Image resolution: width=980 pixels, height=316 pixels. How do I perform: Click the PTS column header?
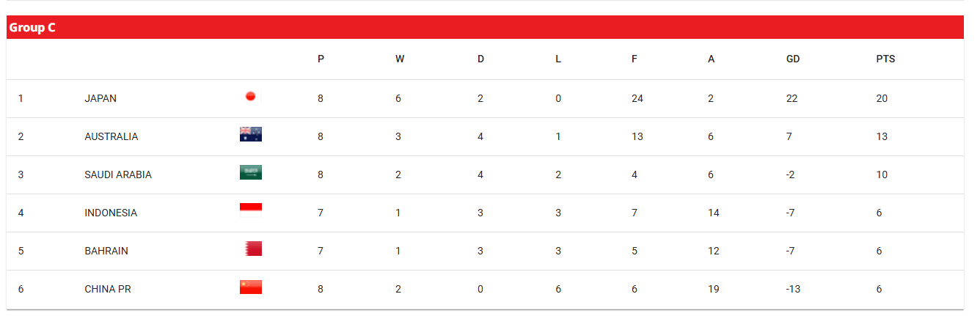[x=885, y=59]
